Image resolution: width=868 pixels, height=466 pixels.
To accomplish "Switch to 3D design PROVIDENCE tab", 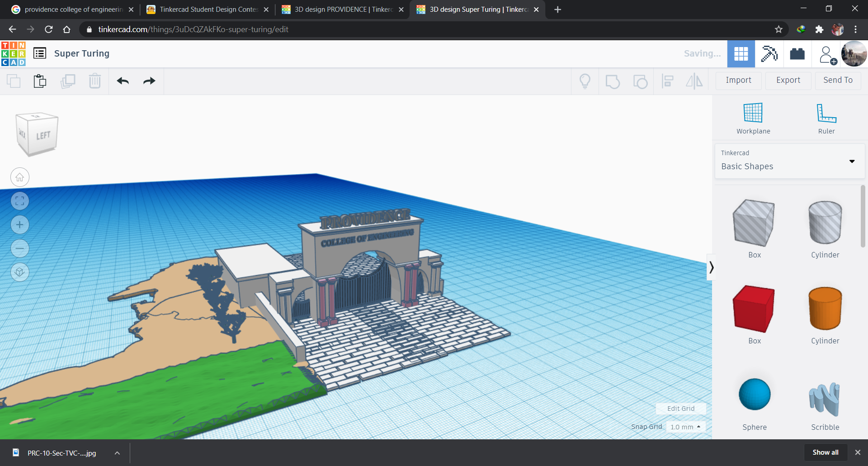I will (x=343, y=10).
